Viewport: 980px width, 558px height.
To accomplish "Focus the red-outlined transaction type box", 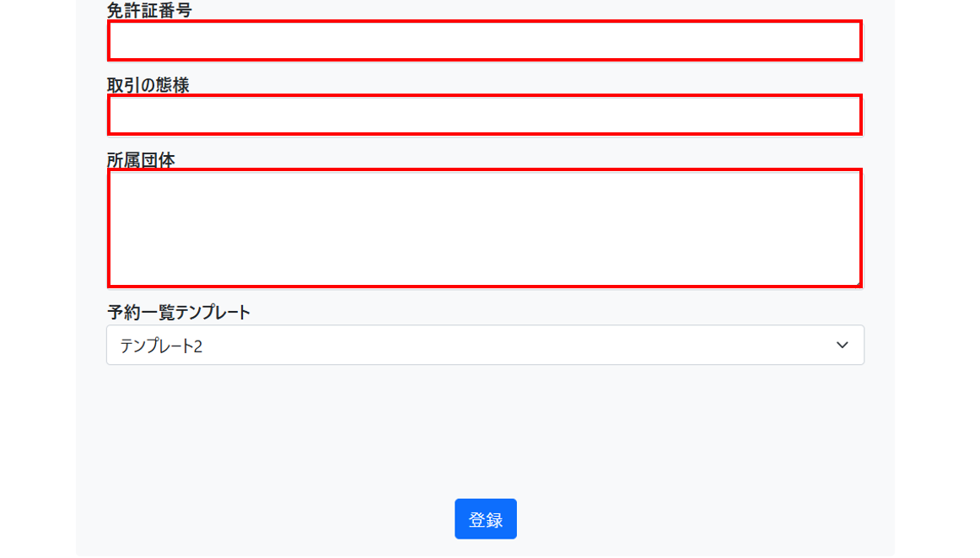I will [x=485, y=115].
